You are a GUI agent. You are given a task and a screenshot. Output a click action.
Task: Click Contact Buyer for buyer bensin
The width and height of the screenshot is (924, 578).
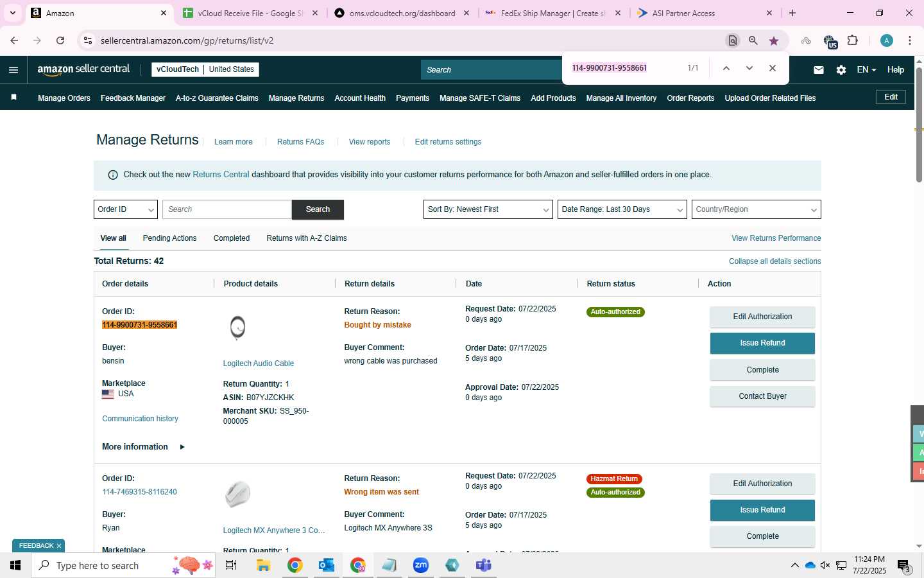tap(762, 396)
